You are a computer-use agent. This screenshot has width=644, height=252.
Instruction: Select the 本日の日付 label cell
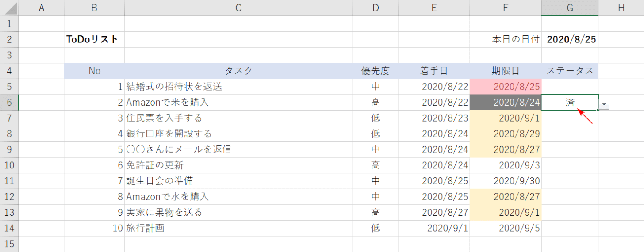(x=506, y=39)
